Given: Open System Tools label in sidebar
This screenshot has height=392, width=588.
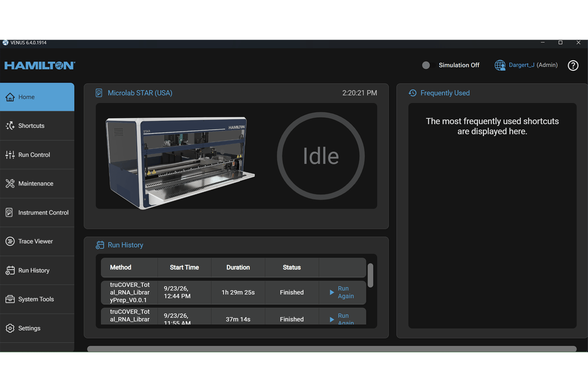Looking at the screenshot, I should (x=36, y=299).
